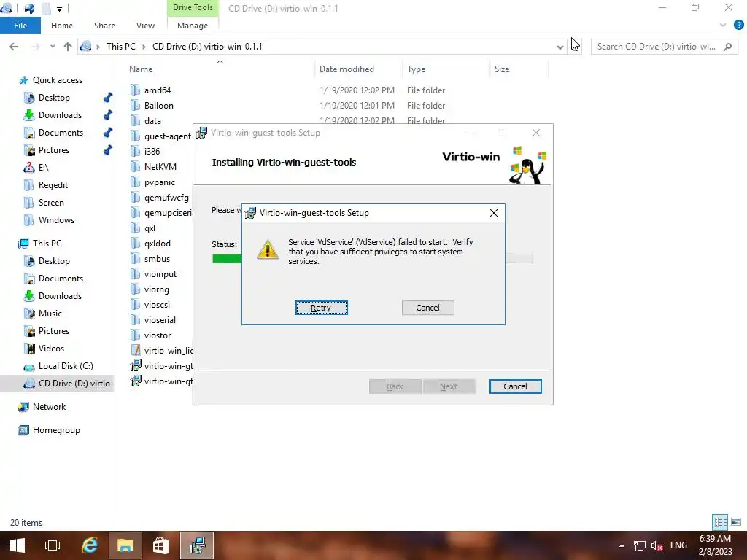
Task: Sort by Type column header
Action: (x=416, y=69)
